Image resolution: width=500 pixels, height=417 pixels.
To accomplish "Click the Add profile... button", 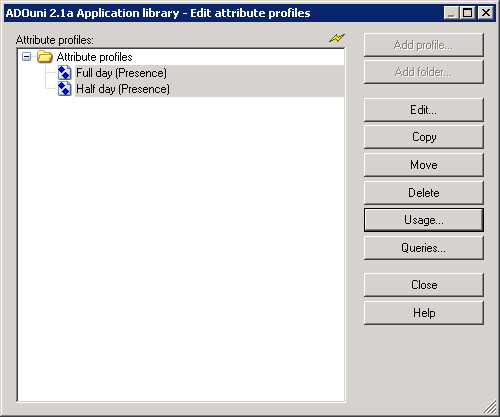I will click(424, 45).
